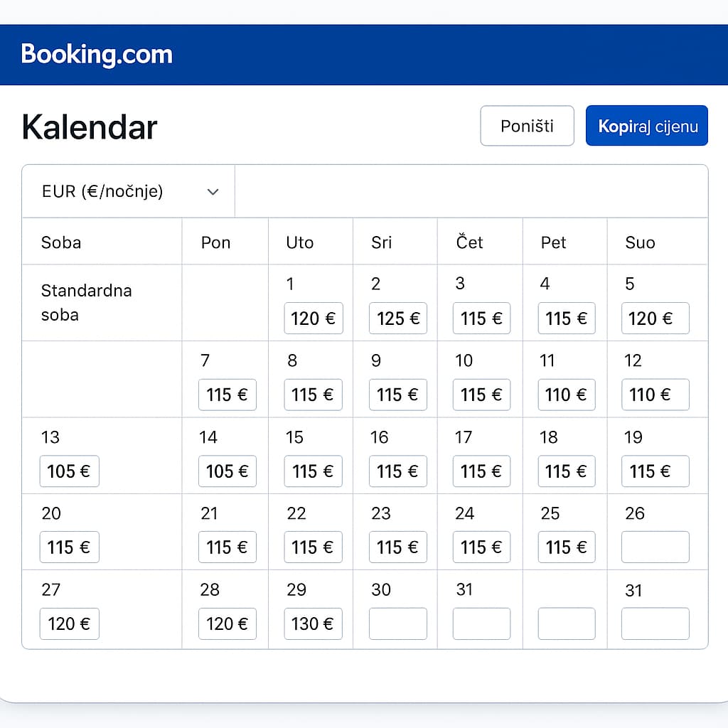Click the price field for day 27
This screenshot has width=728, height=728.
[x=69, y=623]
